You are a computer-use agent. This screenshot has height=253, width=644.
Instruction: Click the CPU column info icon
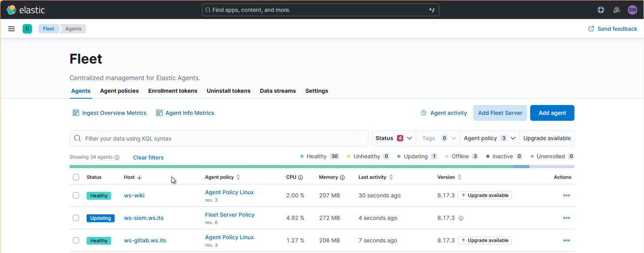pos(300,178)
